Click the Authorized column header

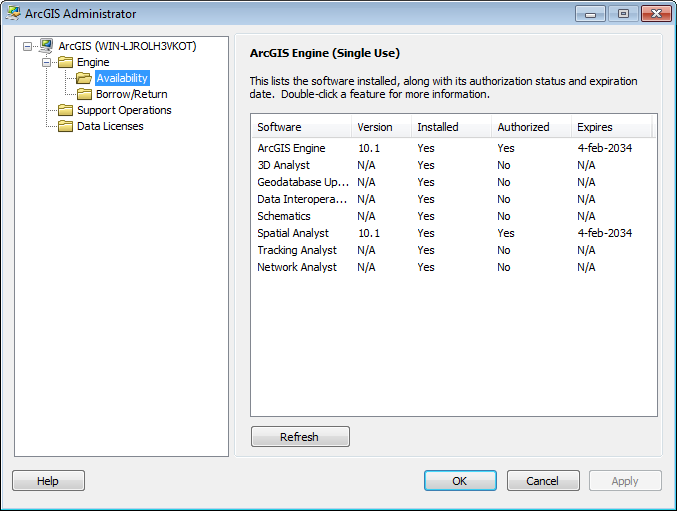pyautogui.click(x=530, y=127)
